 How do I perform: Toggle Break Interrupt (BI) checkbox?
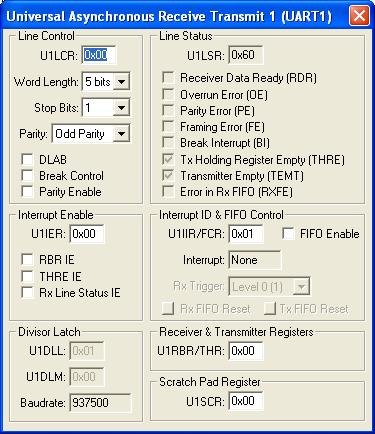(168, 143)
